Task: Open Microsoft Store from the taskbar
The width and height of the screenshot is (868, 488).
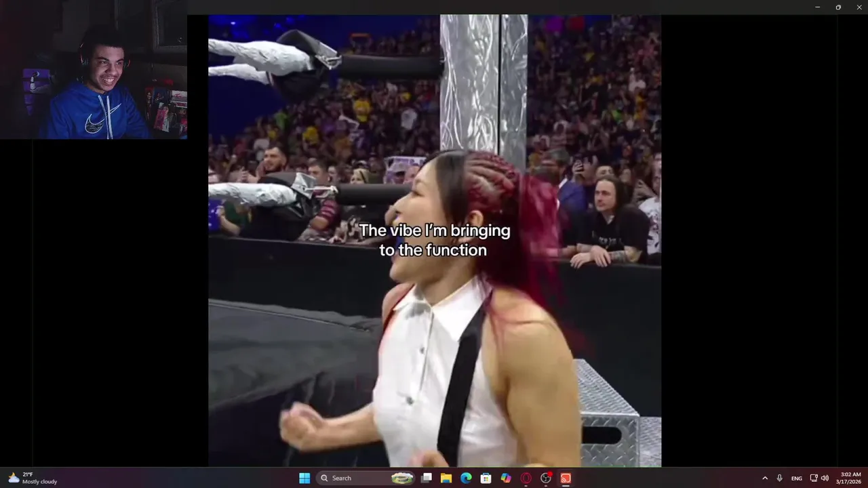Action: [486, 478]
